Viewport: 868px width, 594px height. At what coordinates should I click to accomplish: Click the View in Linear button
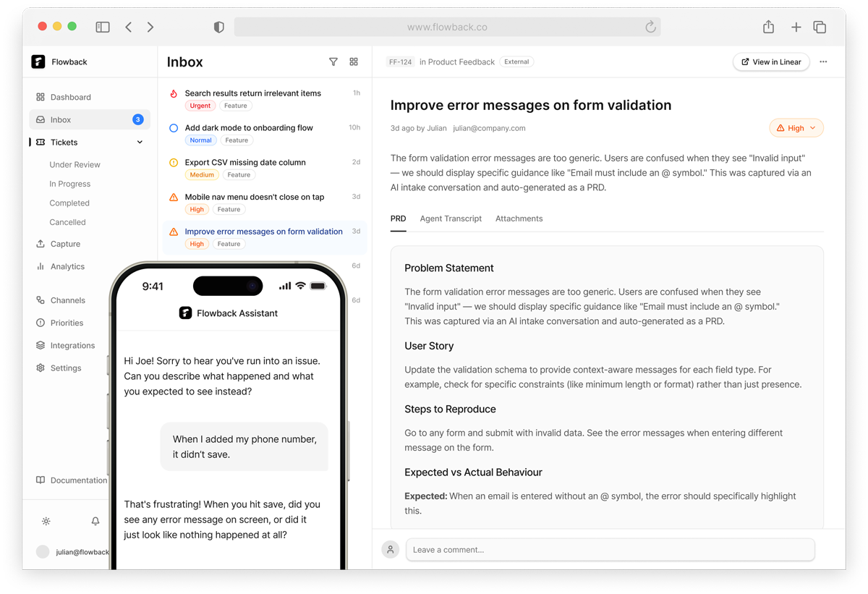(771, 62)
